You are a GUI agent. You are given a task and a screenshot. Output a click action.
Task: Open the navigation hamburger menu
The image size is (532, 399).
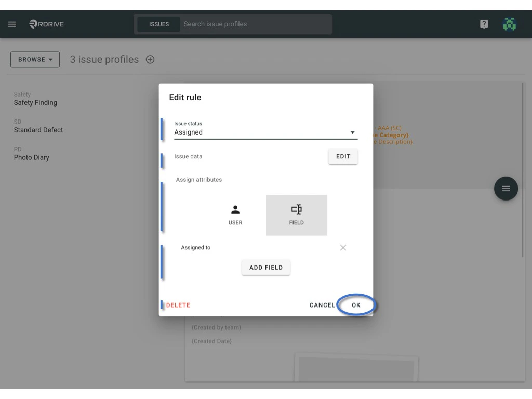[12, 24]
